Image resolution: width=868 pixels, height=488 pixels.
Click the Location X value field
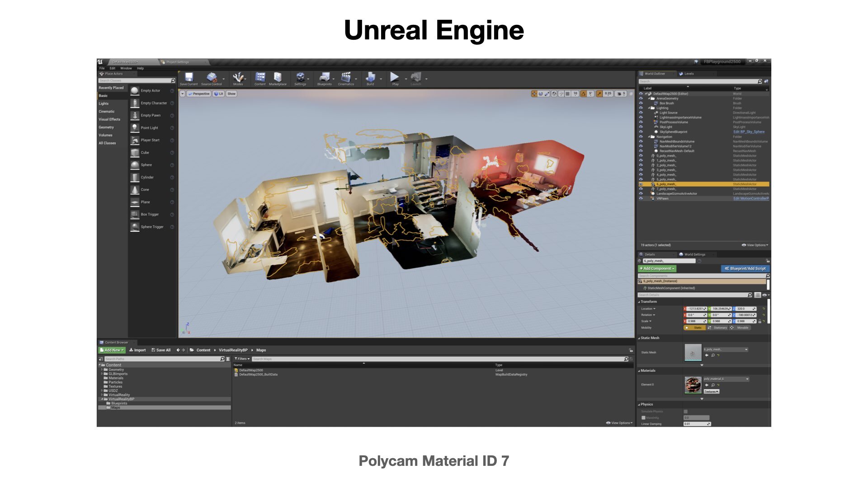(x=697, y=309)
